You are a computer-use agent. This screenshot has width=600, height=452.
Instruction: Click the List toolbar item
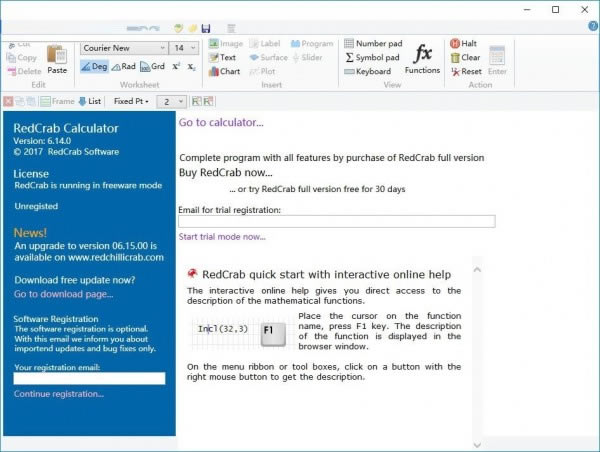tap(90, 102)
